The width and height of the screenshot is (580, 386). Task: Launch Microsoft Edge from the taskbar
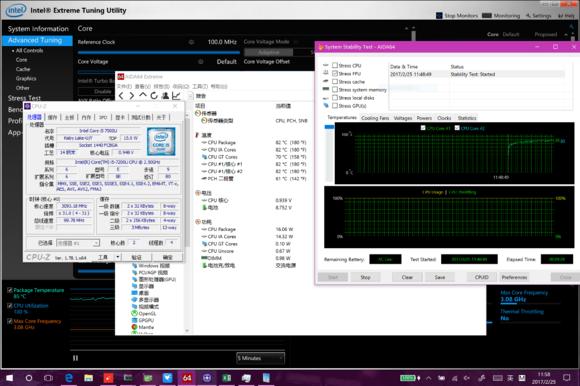pyautogui.click(x=69, y=378)
